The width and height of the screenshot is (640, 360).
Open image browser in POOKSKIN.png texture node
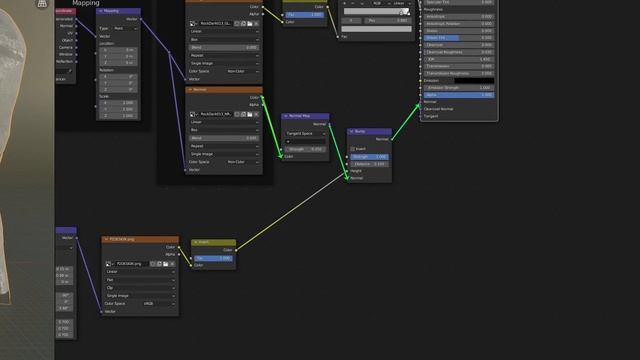click(x=109, y=264)
